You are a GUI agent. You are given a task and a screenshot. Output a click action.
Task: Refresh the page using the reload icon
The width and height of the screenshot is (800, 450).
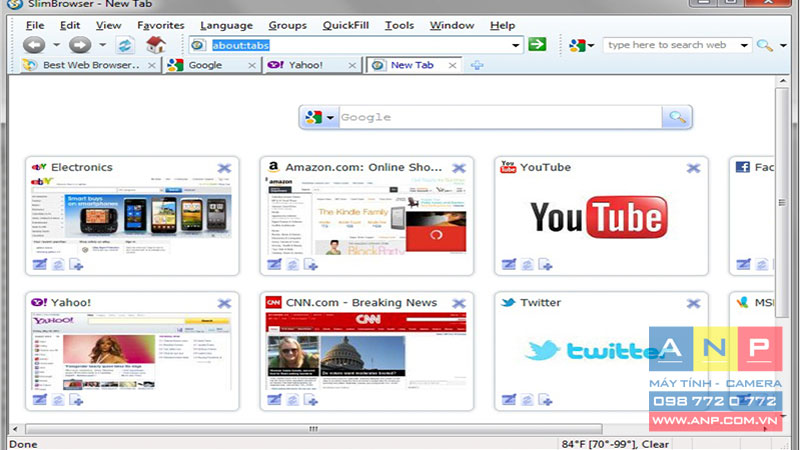124,45
